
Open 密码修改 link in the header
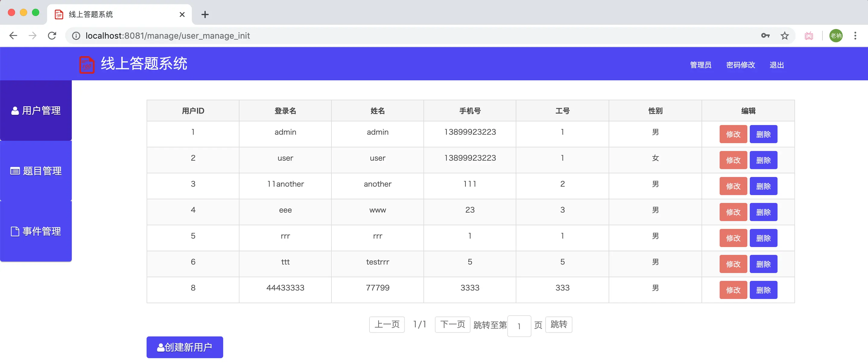pyautogui.click(x=740, y=65)
